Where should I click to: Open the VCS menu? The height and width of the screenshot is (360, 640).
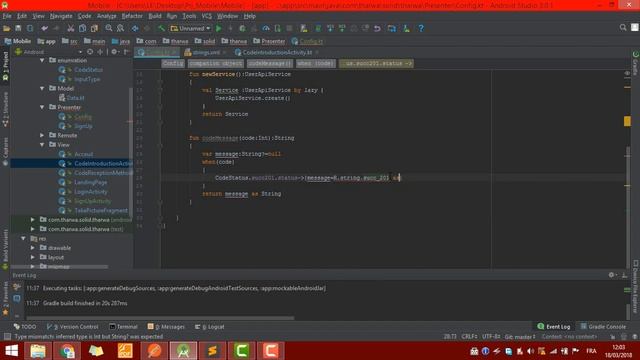207,16
